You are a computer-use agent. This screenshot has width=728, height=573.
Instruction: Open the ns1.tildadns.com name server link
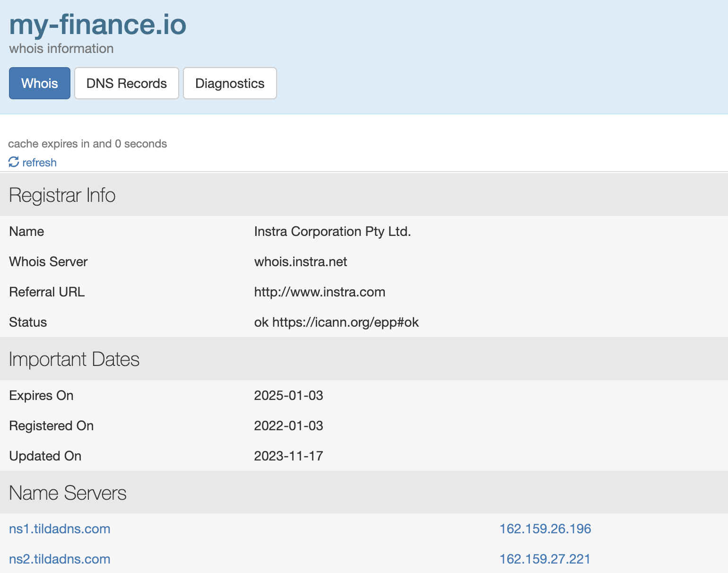(x=60, y=529)
